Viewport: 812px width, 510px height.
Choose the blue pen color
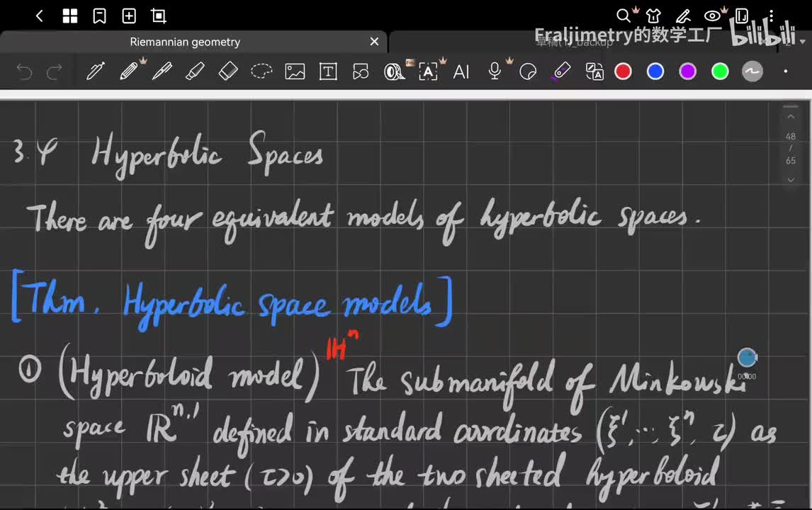point(655,72)
